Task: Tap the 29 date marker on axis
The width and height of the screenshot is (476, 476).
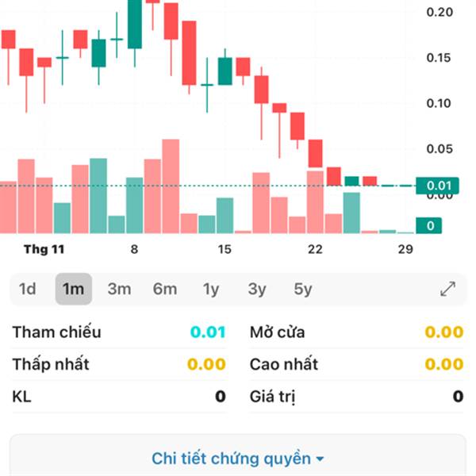Action: [405, 249]
